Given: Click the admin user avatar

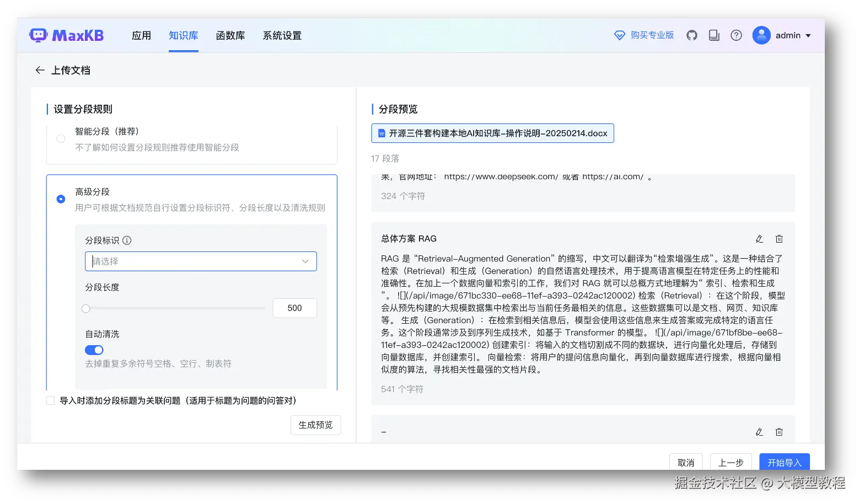Looking at the screenshot, I should coord(761,35).
